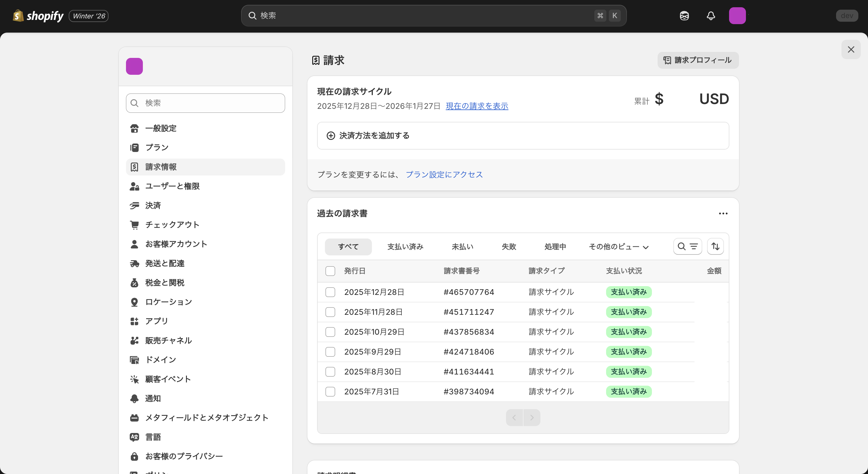Click the settings search field
Screen dimensions: 868x474
(205, 103)
